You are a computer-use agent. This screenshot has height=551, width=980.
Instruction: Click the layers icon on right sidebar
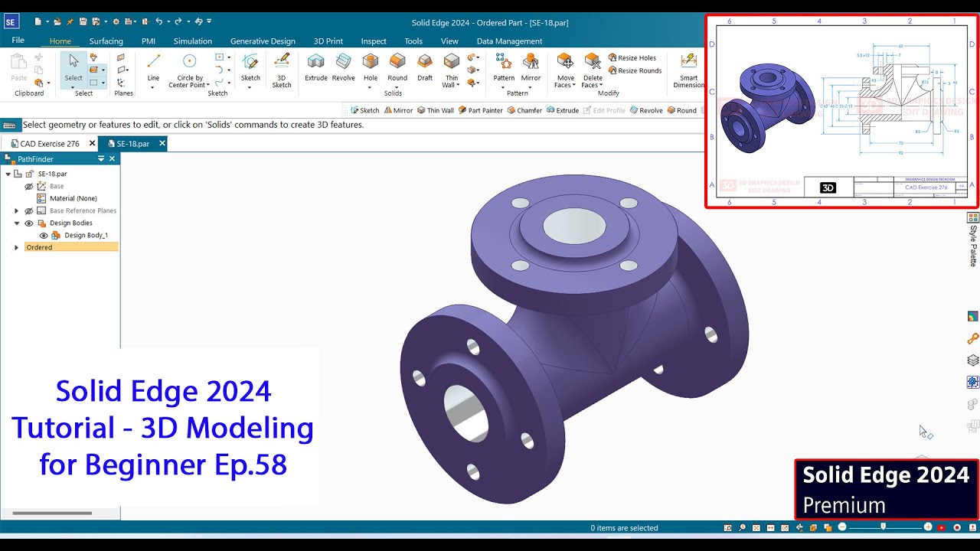click(x=972, y=360)
